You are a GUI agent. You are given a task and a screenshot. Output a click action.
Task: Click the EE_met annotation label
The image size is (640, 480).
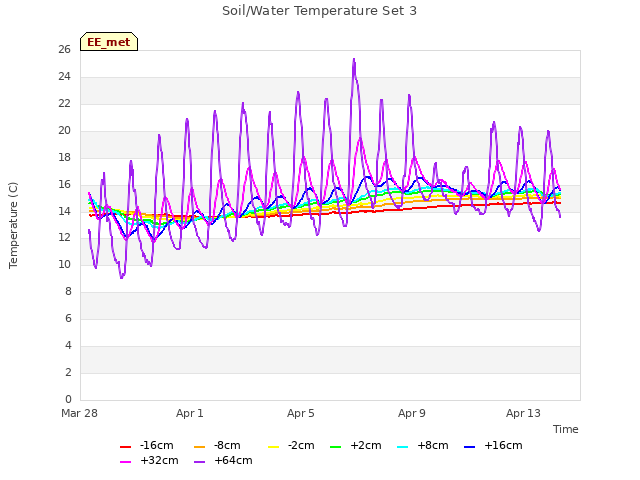(x=109, y=42)
